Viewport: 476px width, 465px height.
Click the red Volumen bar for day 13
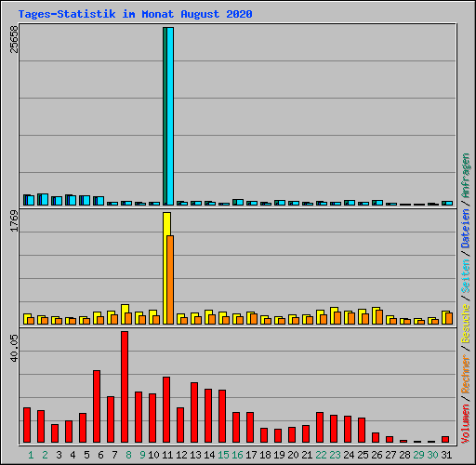[194, 413]
